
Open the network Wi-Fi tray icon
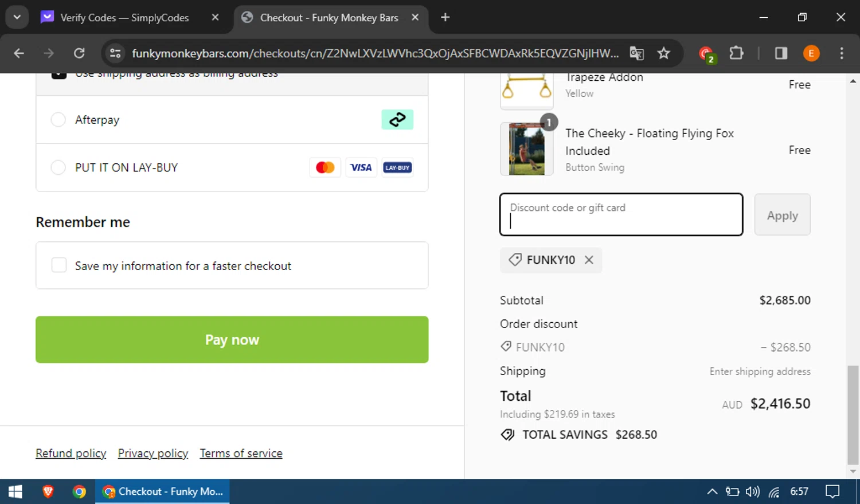pyautogui.click(x=774, y=491)
